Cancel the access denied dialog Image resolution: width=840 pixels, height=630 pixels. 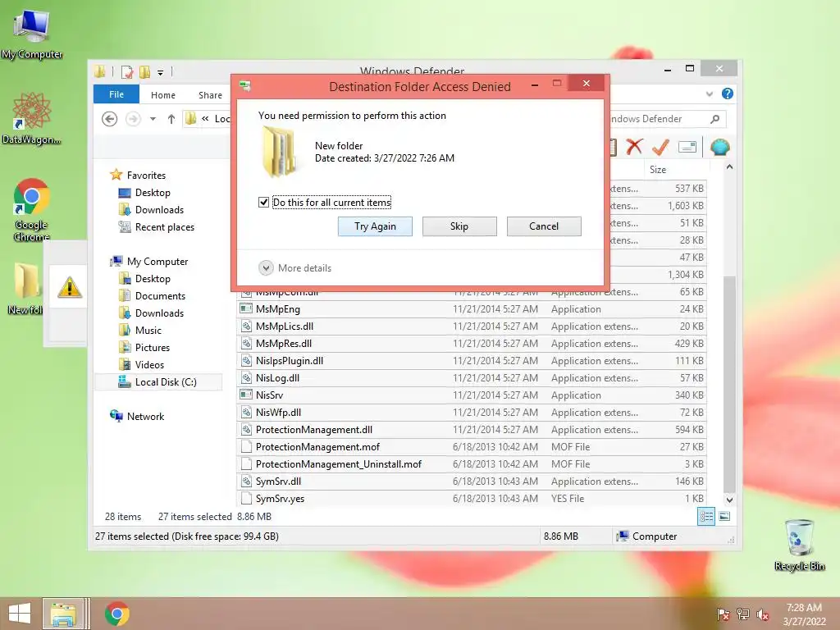click(544, 226)
